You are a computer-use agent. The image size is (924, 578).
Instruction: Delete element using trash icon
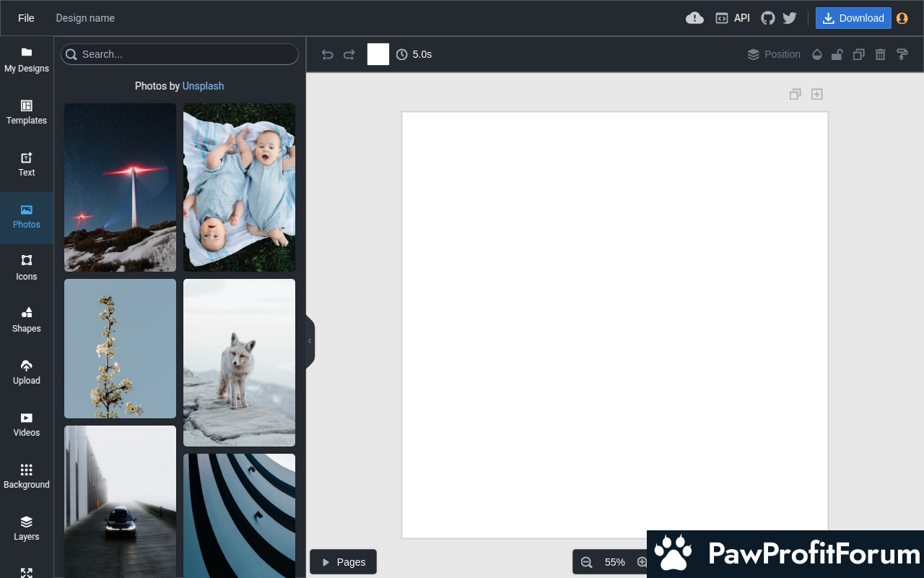880,54
